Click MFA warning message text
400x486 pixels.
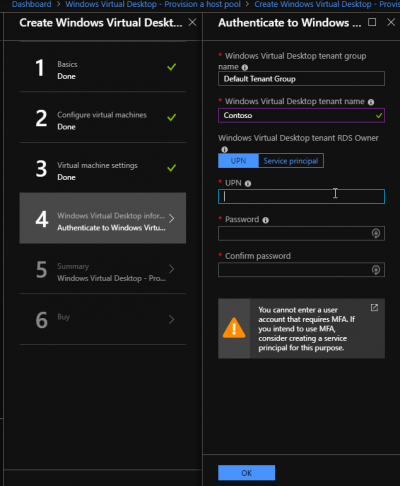tap(307, 329)
